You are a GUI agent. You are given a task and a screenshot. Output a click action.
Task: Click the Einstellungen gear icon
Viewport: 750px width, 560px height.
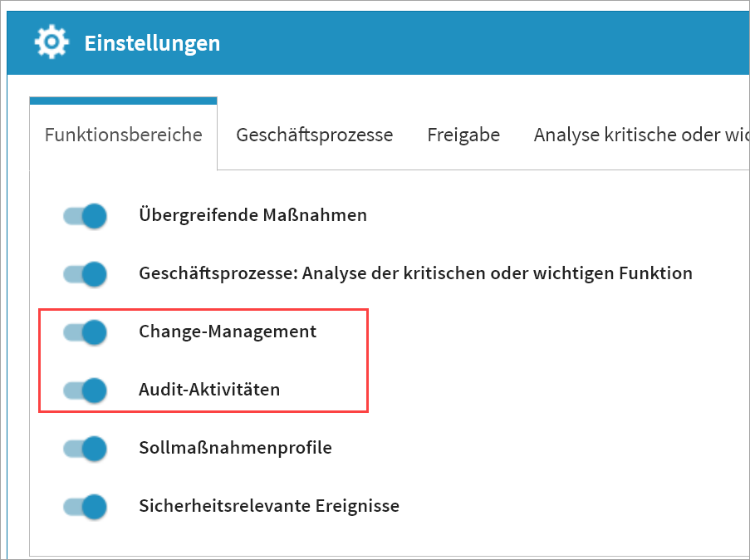51,42
